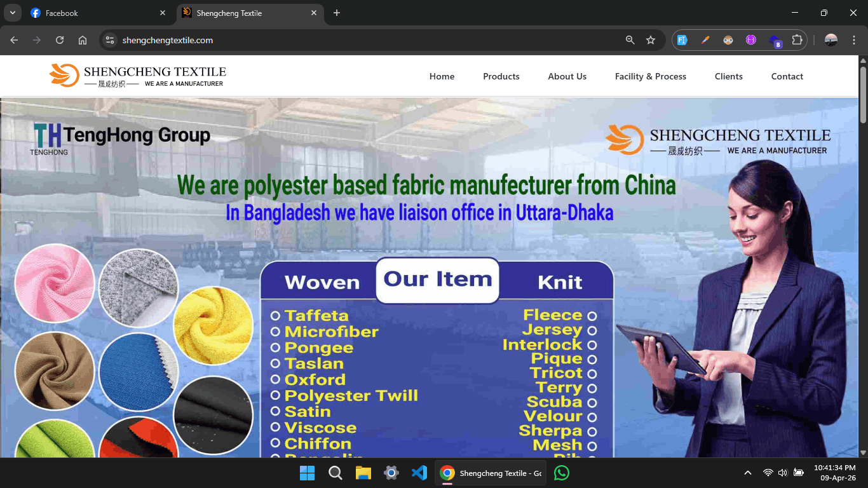Click the page scrollbar down arrow
The height and width of the screenshot is (488, 868).
coord(863,452)
